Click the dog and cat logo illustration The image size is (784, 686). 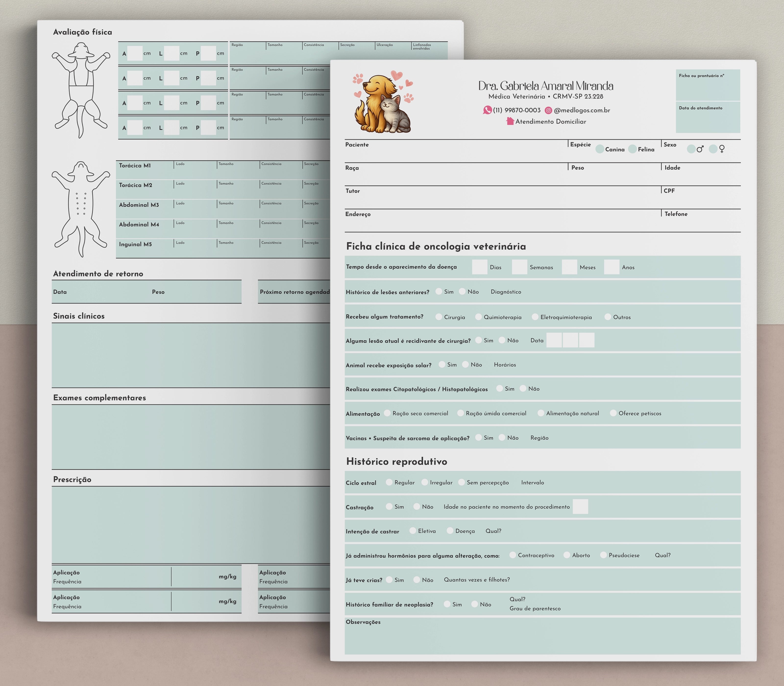pyautogui.click(x=383, y=103)
